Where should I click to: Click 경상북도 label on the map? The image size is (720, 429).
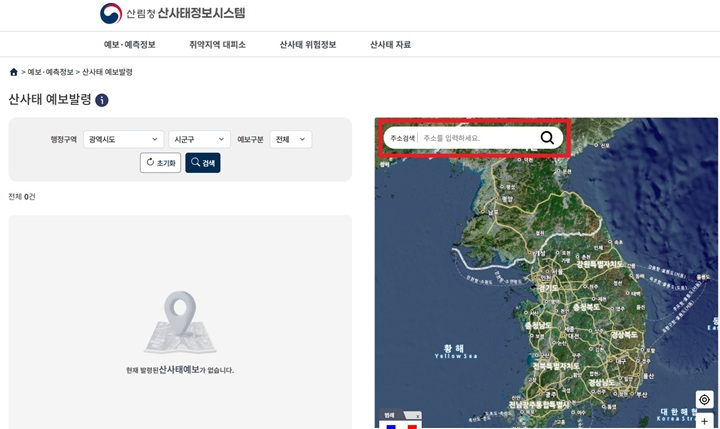pos(624,335)
